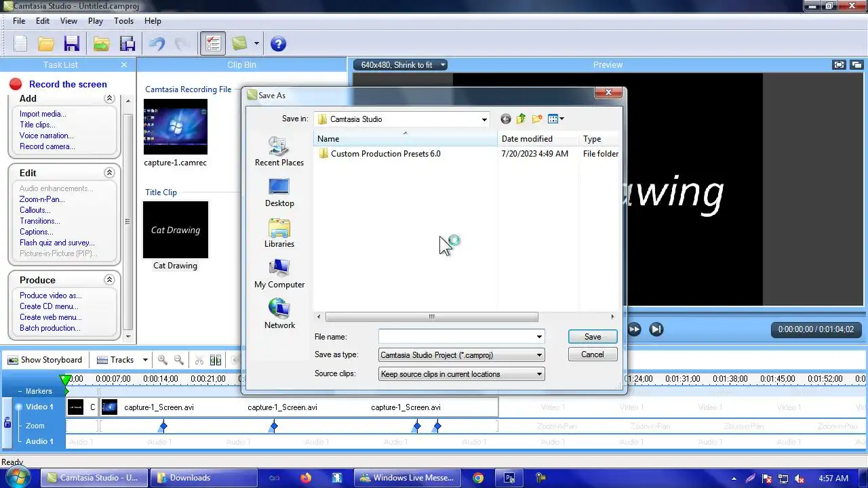The height and width of the screenshot is (488, 868).
Task: Click the timeline zoom in magnifier icon
Action: click(x=163, y=360)
